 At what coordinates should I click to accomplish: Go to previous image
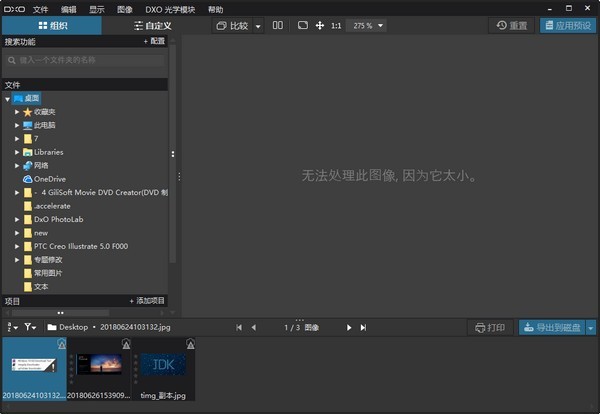pyautogui.click(x=254, y=328)
